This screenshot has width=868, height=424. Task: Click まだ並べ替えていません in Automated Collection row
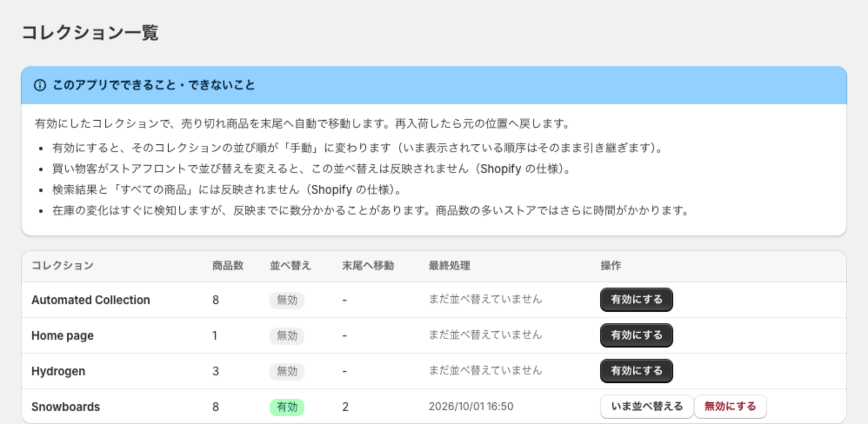[x=485, y=299]
